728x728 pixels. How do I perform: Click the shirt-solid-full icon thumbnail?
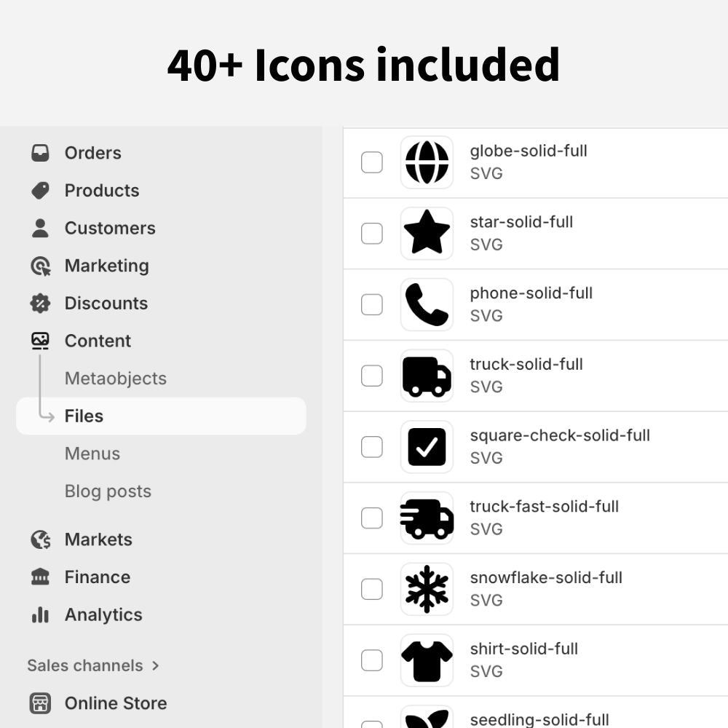click(427, 660)
